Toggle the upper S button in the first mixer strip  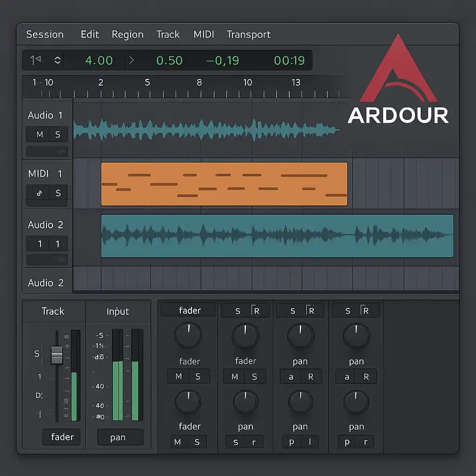click(x=198, y=377)
